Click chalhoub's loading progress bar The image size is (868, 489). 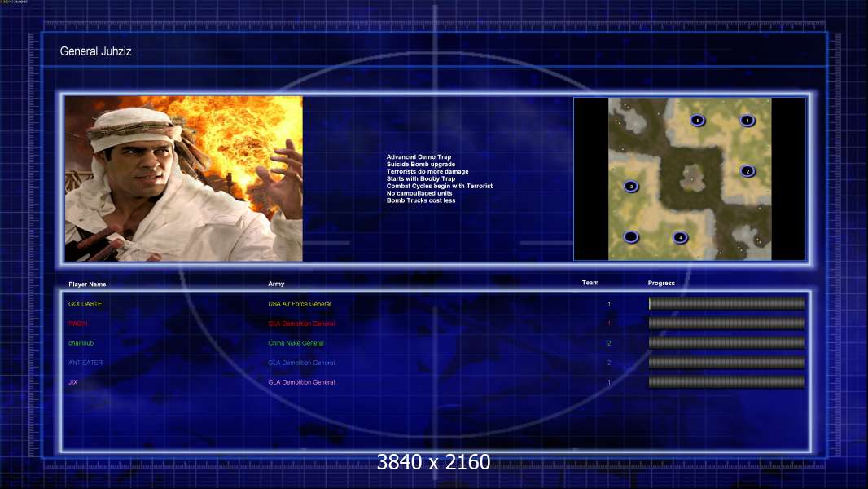727,343
